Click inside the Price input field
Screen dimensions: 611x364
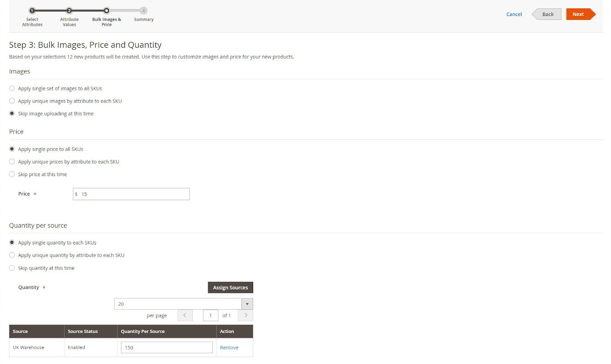(131, 194)
